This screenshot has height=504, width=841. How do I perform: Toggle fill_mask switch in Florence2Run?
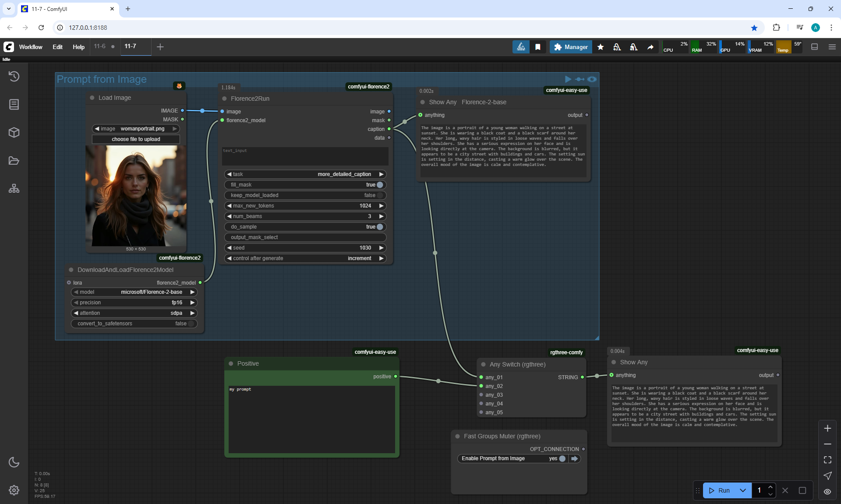pyautogui.click(x=379, y=185)
